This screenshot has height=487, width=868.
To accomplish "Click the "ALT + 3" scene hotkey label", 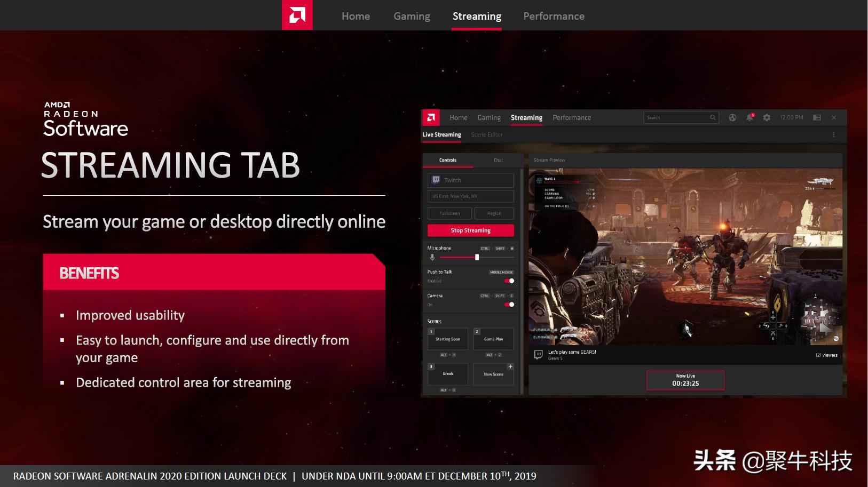I will click(x=447, y=390).
